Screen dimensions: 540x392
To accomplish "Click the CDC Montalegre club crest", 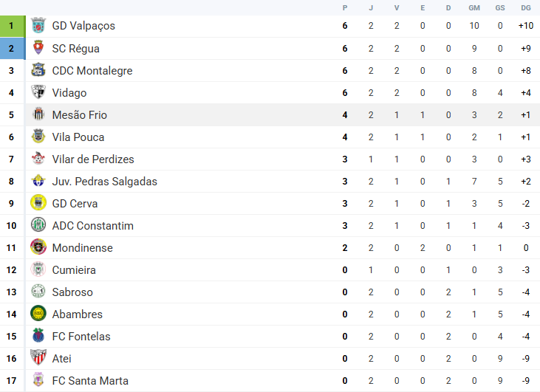I will click(x=38, y=71).
